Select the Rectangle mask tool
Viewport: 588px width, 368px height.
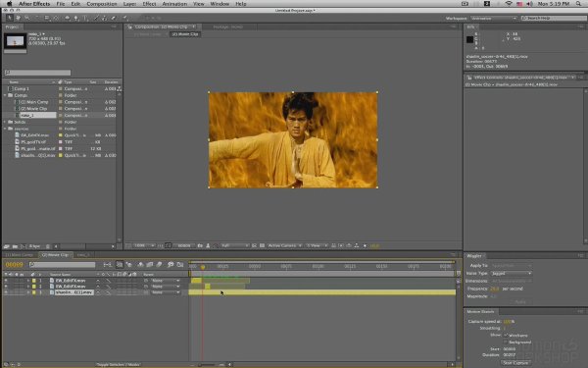coord(67,18)
